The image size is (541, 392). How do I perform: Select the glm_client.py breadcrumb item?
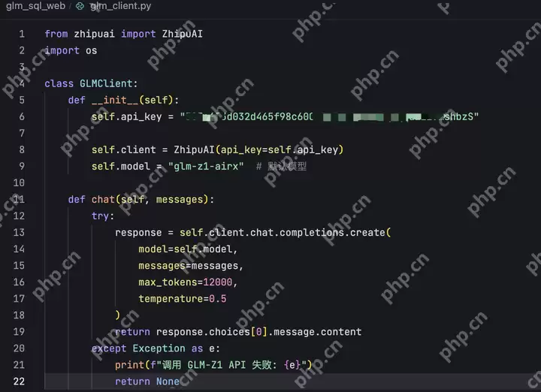point(120,6)
